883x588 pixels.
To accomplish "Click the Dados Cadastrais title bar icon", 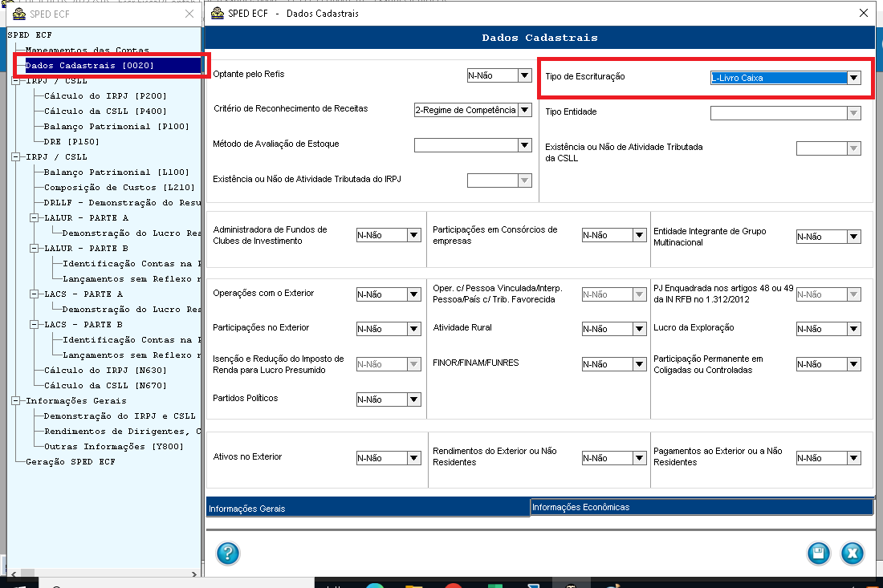I will [218, 13].
